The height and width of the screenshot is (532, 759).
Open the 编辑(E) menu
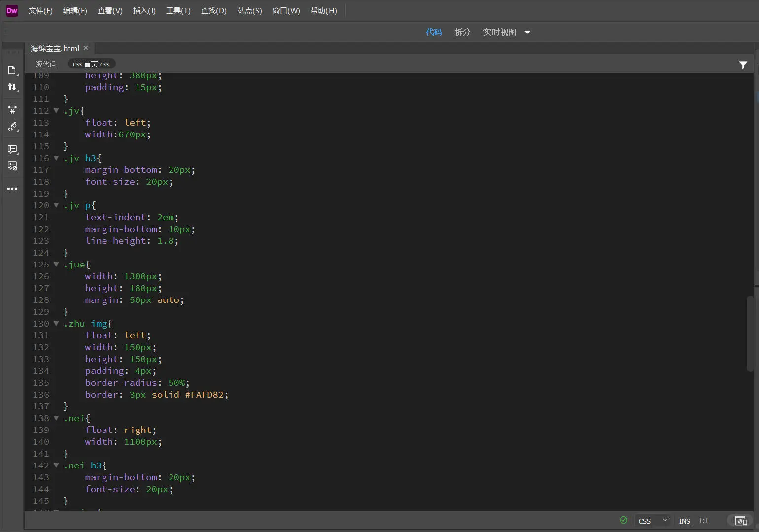pos(75,11)
